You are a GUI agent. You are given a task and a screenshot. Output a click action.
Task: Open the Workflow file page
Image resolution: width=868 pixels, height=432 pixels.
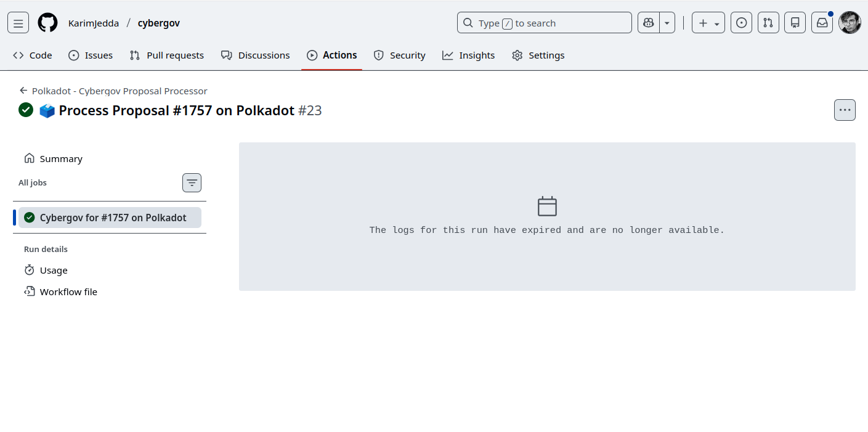(68, 292)
